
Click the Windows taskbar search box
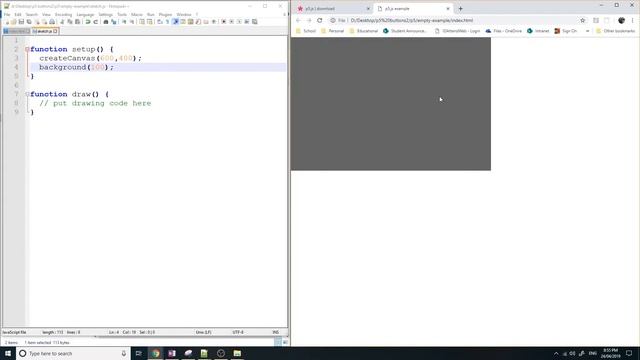[x=73, y=353]
